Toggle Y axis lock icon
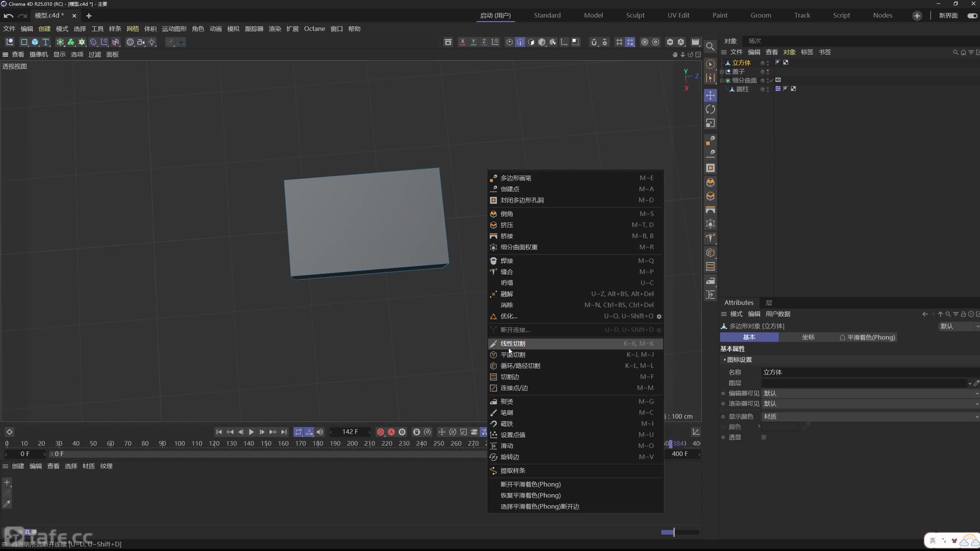This screenshot has height=551, width=980. (x=473, y=42)
